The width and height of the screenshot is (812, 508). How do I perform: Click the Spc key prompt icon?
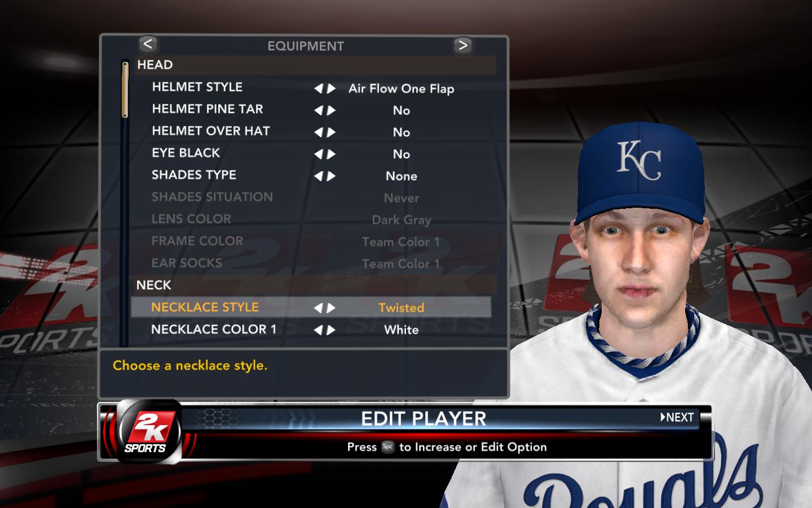(387, 446)
